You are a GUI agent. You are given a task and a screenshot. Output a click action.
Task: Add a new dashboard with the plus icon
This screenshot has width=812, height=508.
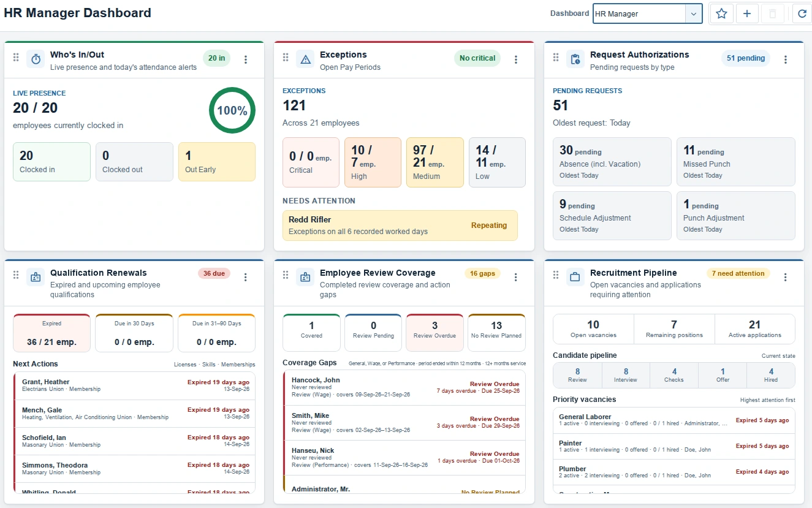(746, 14)
